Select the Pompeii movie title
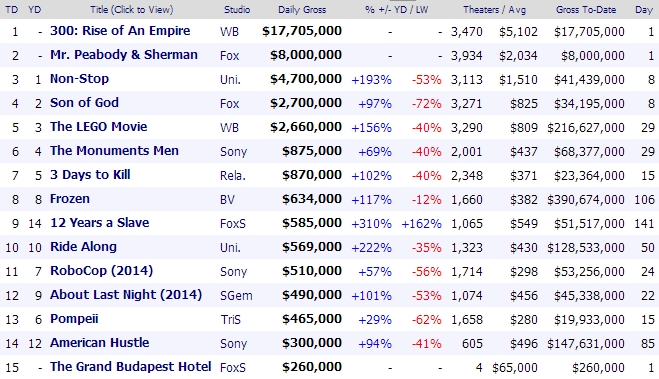Image resolution: width=659 pixels, height=379 pixels. pos(74,318)
